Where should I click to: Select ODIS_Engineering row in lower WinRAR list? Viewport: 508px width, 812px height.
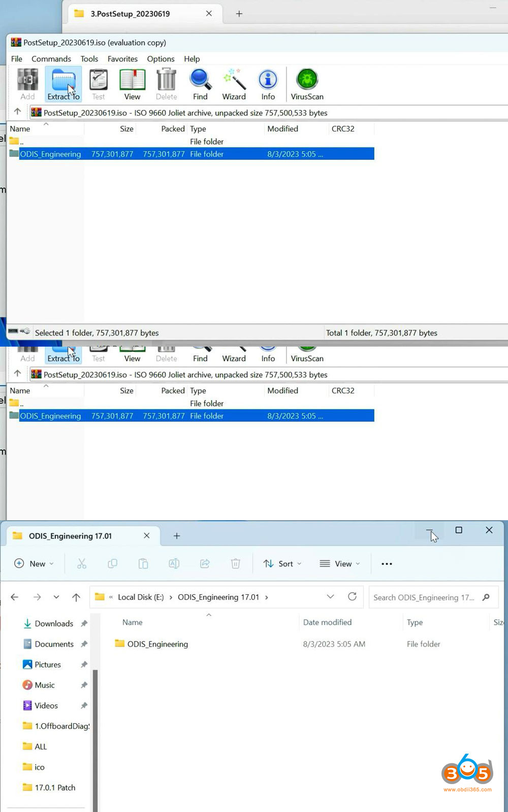click(192, 416)
